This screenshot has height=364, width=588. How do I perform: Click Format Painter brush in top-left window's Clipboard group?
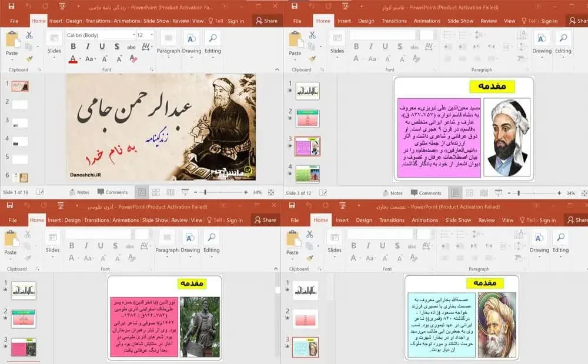pos(29,59)
